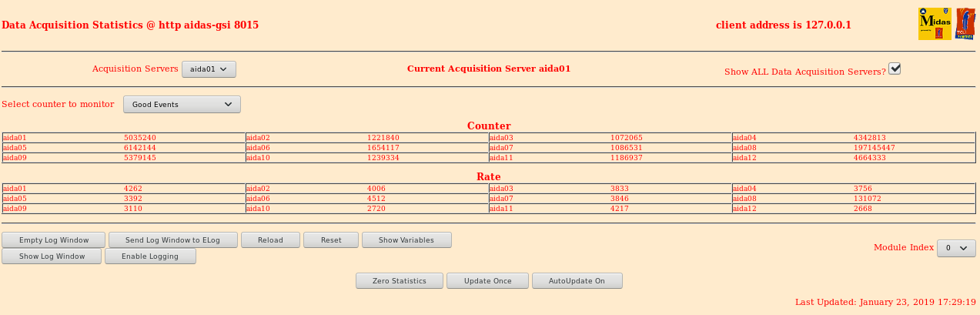Click the Midas logo icon
This screenshot has height=315, width=980.
click(935, 24)
